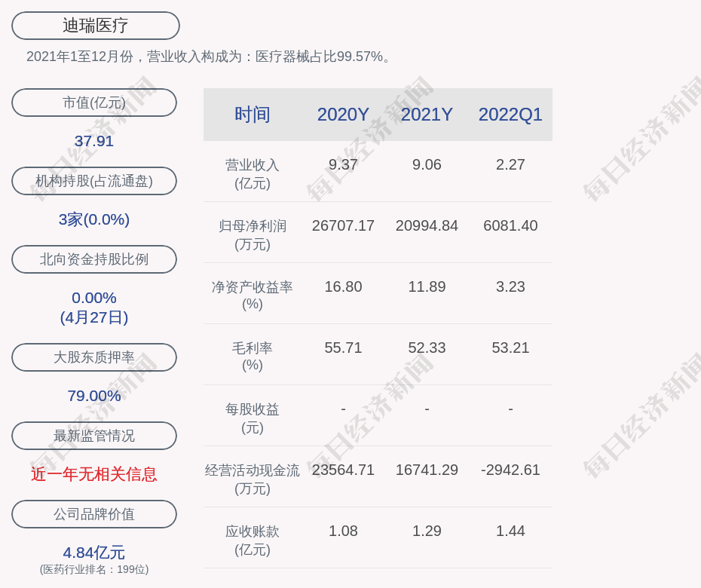Click the 4.84亿元 brand value figure
701x588 pixels.
[x=94, y=553]
